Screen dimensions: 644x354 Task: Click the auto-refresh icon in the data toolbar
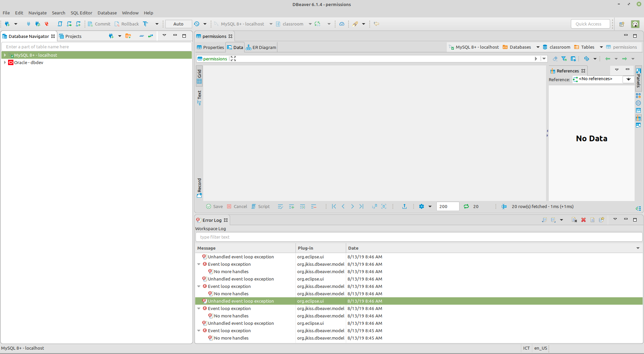coord(586,59)
